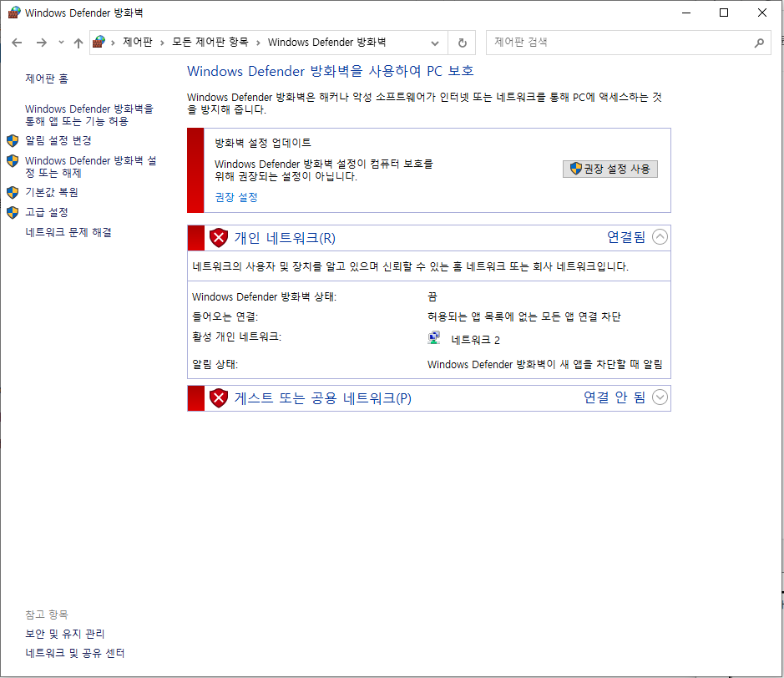784x678 pixels.
Task: Expand chevron after 모든 제어판 항목
Action: tap(258, 43)
